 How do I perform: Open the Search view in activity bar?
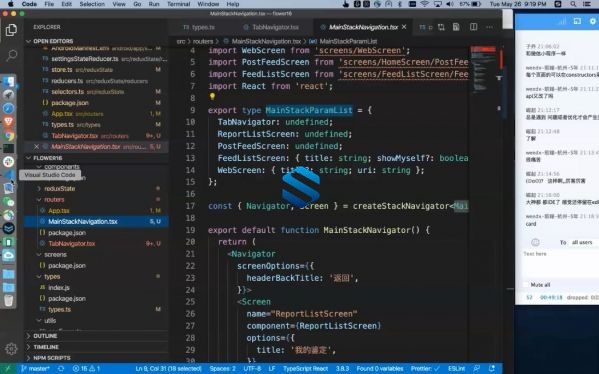pyautogui.click(x=11, y=55)
